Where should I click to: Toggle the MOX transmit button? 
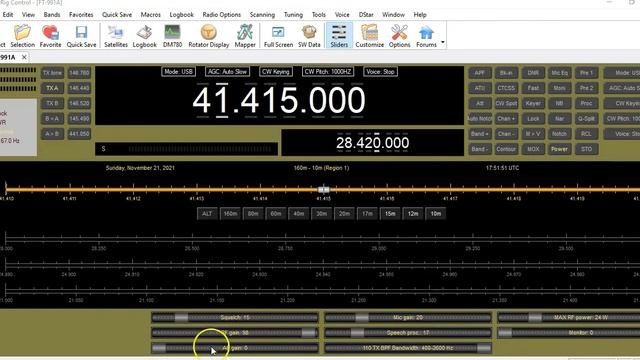click(533, 149)
